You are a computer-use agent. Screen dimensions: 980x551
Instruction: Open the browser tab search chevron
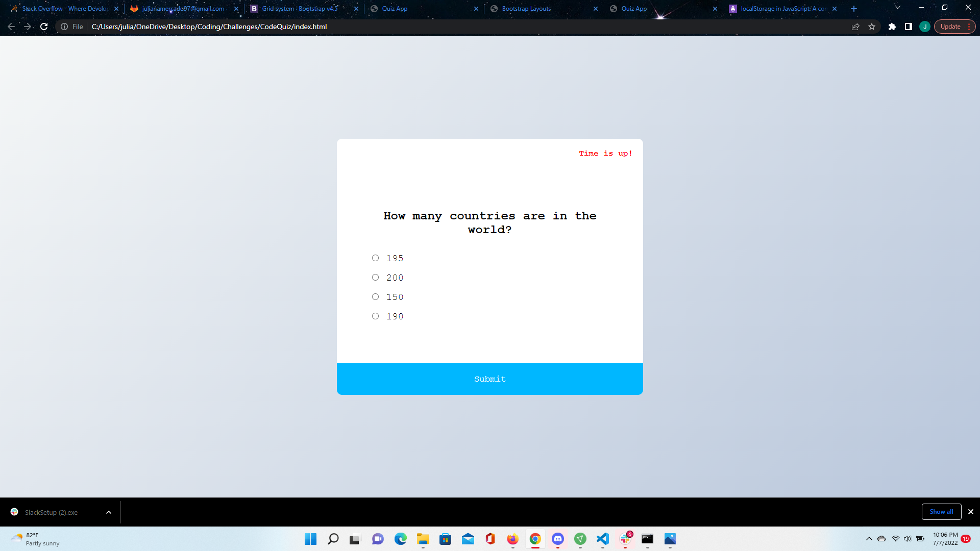pyautogui.click(x=897, y=8)
